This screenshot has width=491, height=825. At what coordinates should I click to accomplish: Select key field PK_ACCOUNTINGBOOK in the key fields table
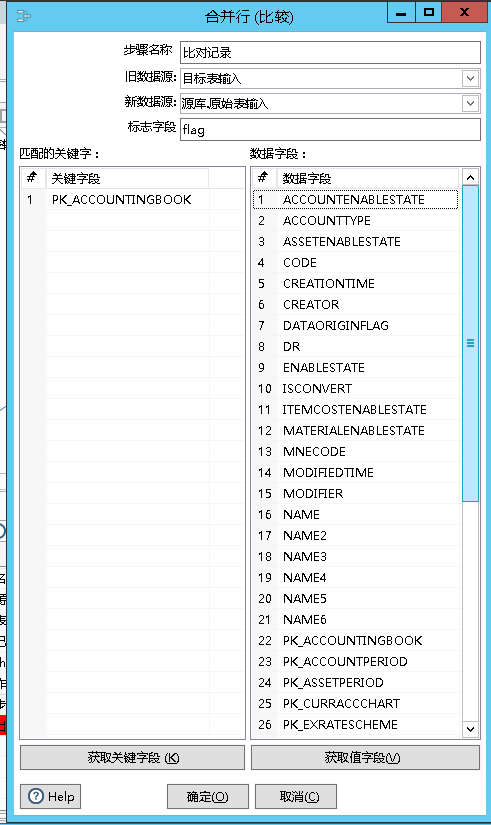(x=133, y=199)
